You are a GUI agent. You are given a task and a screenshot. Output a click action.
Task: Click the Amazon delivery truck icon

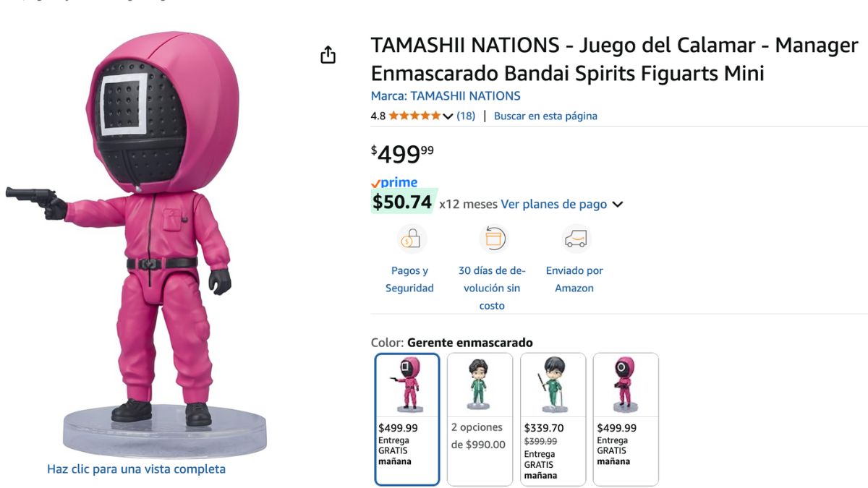(576, 239)
